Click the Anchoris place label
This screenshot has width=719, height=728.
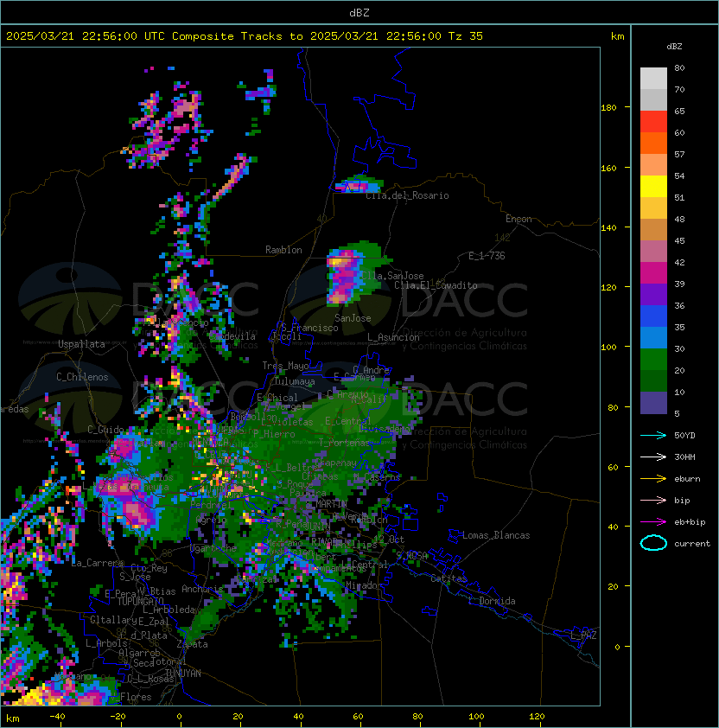(x=202, y=589)
